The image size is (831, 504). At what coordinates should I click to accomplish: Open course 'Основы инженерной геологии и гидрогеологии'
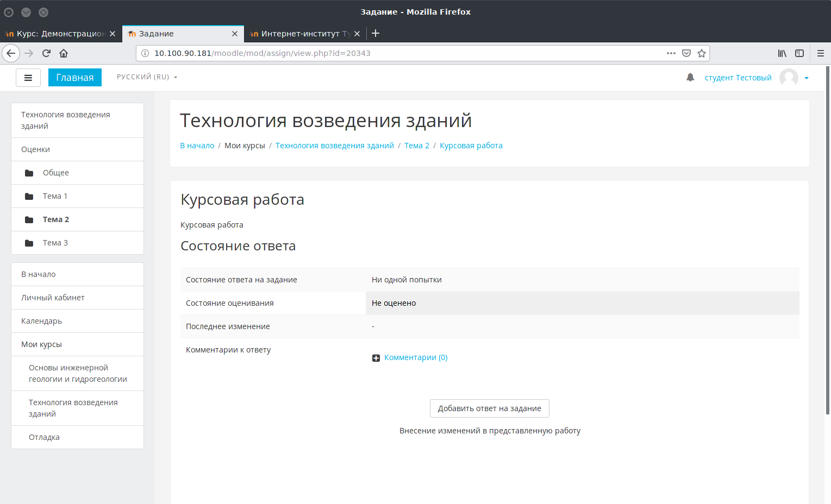click(77, 374)
